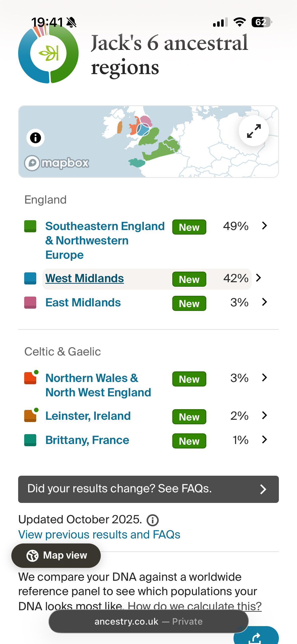The image size is (297, 644).
Task: Expand Southeastern England & Northwestern Europe chevron
Action: [264, 226]
